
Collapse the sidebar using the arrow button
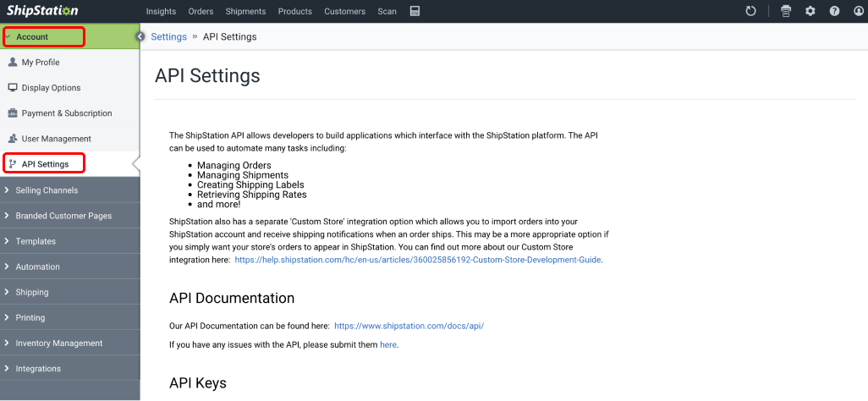[x=140, y=36]
